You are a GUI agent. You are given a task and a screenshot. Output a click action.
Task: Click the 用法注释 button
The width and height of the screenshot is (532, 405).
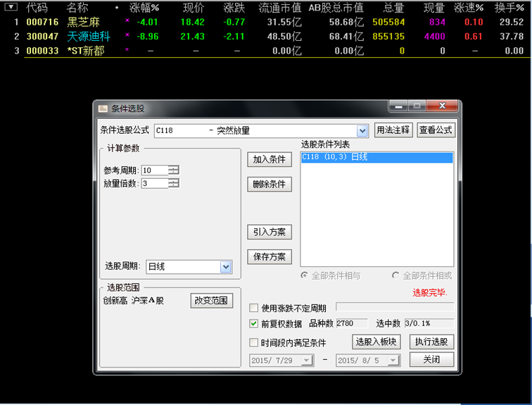click(x=393, y=130)
